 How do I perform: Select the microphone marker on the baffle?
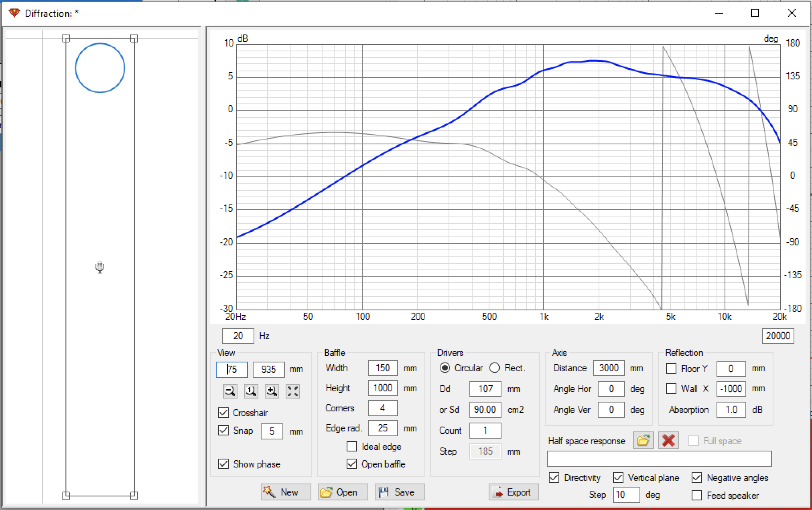click(100, 267)
